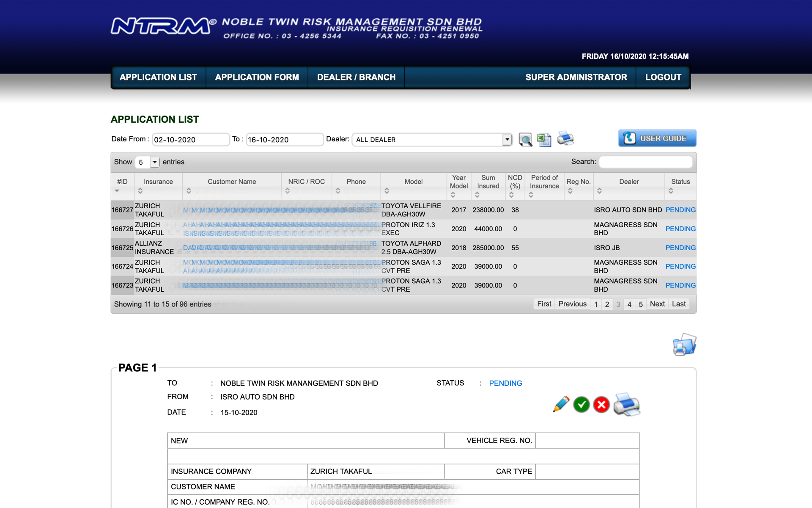This screenshot has width=812, height=508.
Task: Go to page 2 of entries
Action: coord(607,304)
